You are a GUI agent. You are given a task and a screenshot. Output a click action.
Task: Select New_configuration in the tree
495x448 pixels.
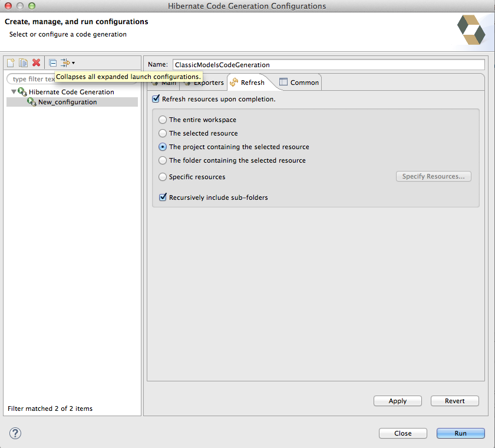(x=72, y=102)
